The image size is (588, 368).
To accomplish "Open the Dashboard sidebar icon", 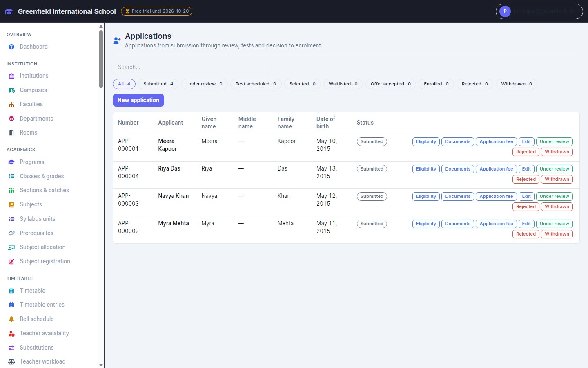I will [x=11, y=47].
